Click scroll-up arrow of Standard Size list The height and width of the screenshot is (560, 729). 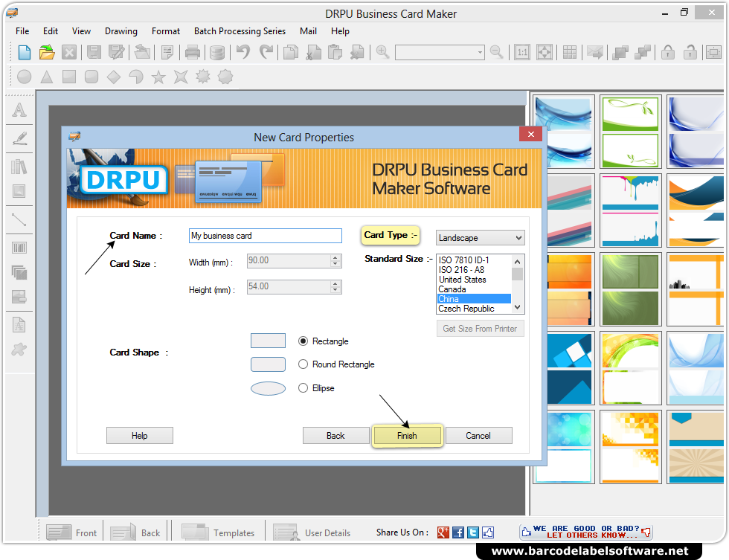tap(518, 262)
